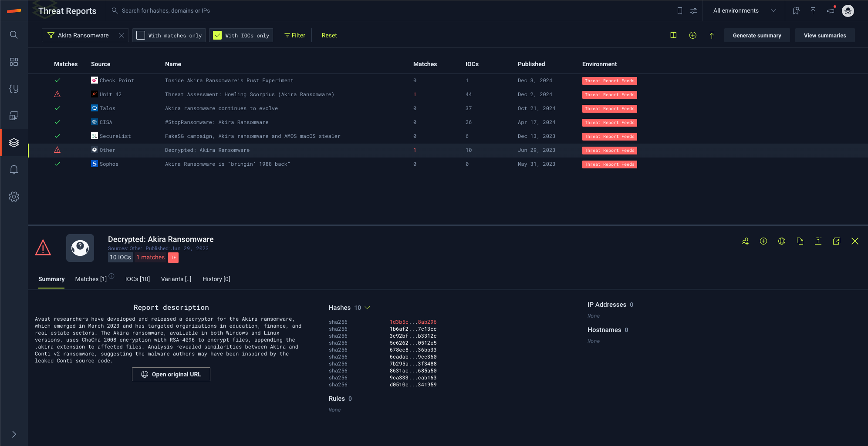Viewport: 868px width, 446px height.
Task: Open the devices icon in the sidebar
Action: click(x=14, y=116)
